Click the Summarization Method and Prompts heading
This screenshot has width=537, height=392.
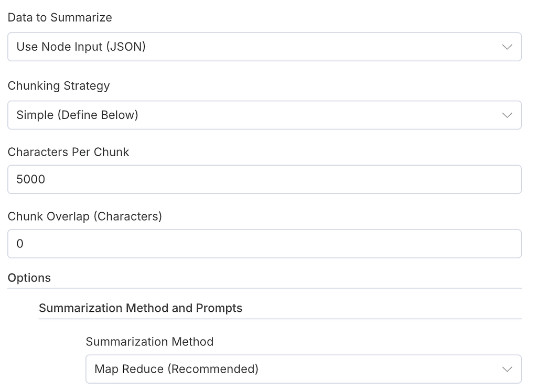point(140,308)
